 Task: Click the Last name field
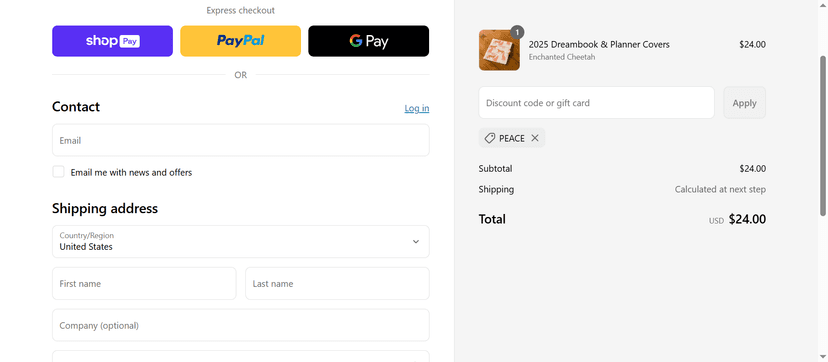pos(337,283)
